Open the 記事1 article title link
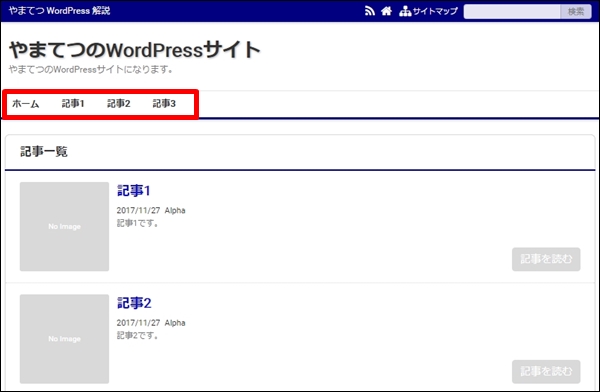The width and height of the screenshot is (600, 392). 134,190
